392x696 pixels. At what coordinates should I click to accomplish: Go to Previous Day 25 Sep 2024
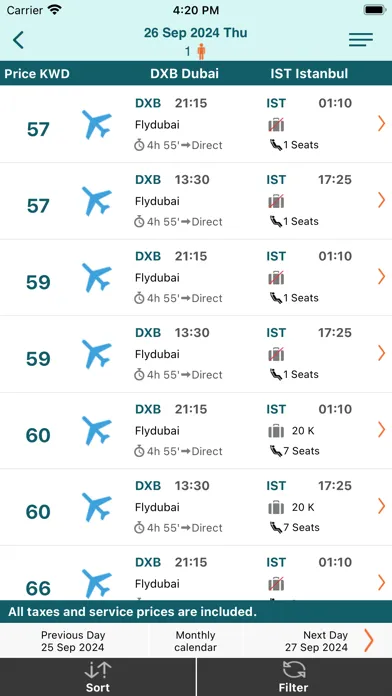[73, 641]
